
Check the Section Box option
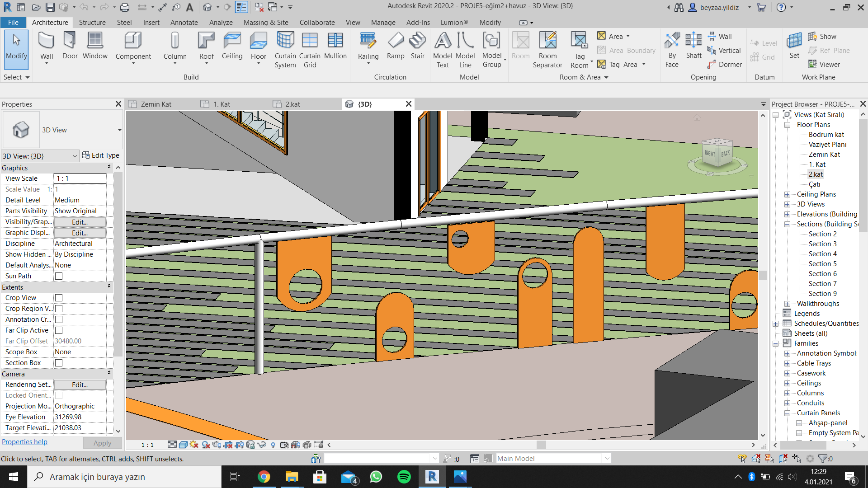pyautogui.click(x=58, y=362)
